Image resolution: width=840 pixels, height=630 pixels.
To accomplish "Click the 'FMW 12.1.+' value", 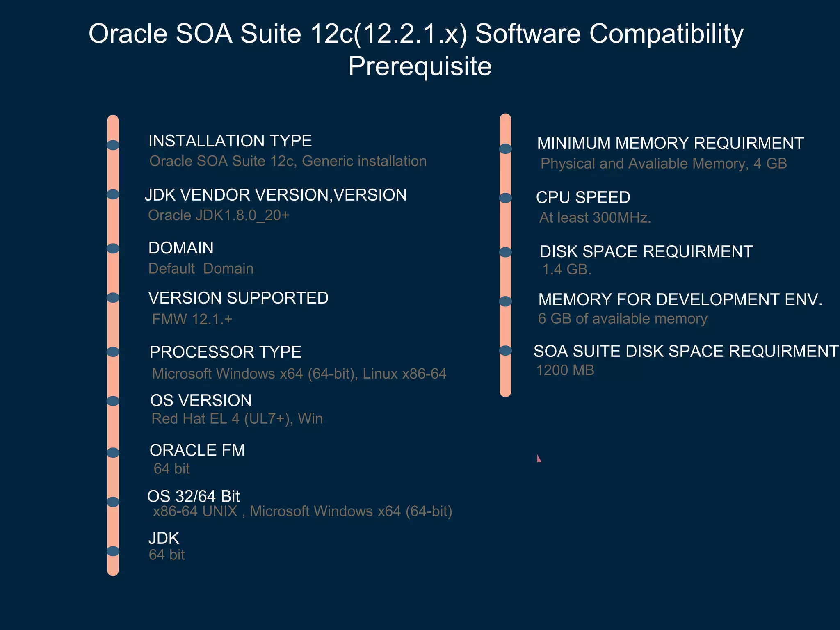I will (x=192, y=319).
